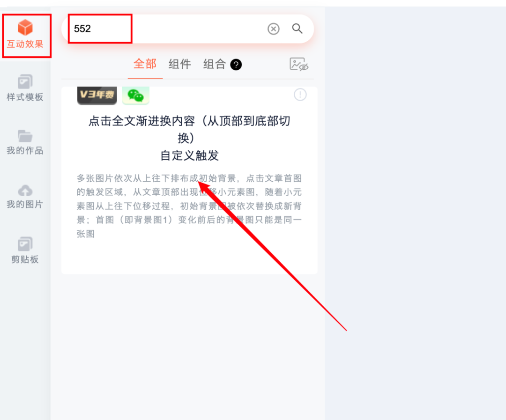Select the effect description paragraph text

click(189, 206)
